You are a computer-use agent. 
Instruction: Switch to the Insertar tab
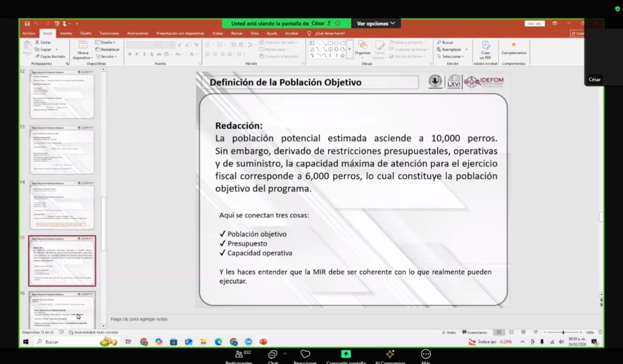[66, 33]
